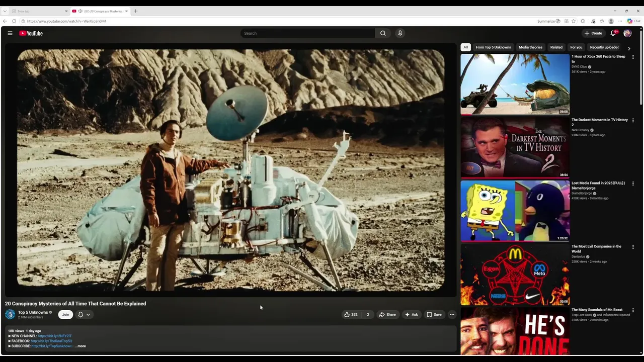Open options for Scandals of Mr. Beast
This screenshot has width=644, height=362.
pyautogui.click(x=633, y=311)
